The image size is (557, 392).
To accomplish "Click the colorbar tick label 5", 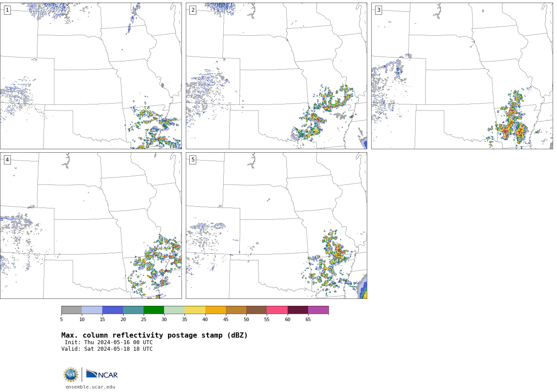I will click(x=61, y=320).
